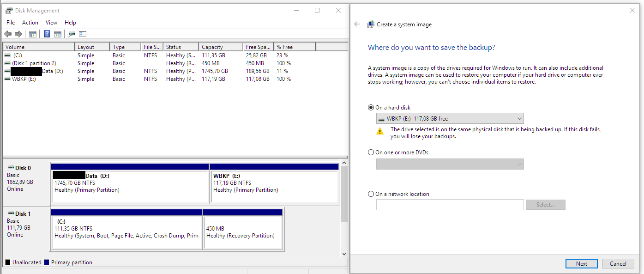Toggle the Show/Hide Action Pane icon
Screen dimensions: 644x274
click(57, 34)
